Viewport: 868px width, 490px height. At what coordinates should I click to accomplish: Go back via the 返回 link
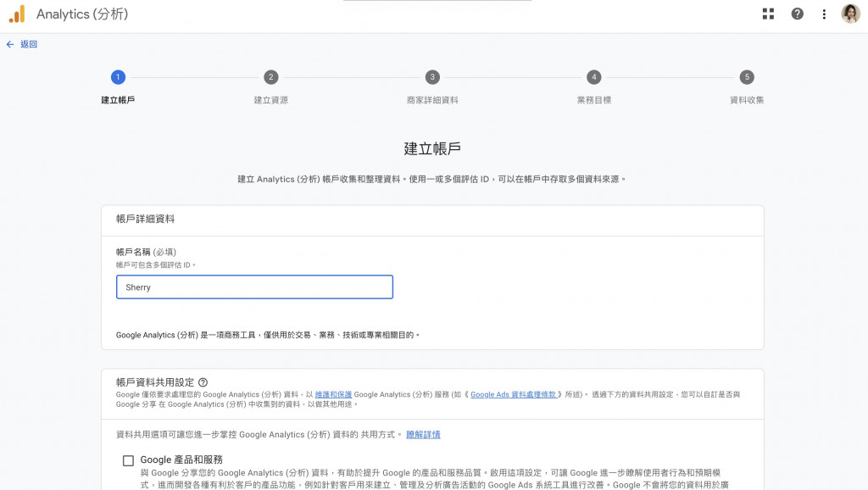pos(29,44)
